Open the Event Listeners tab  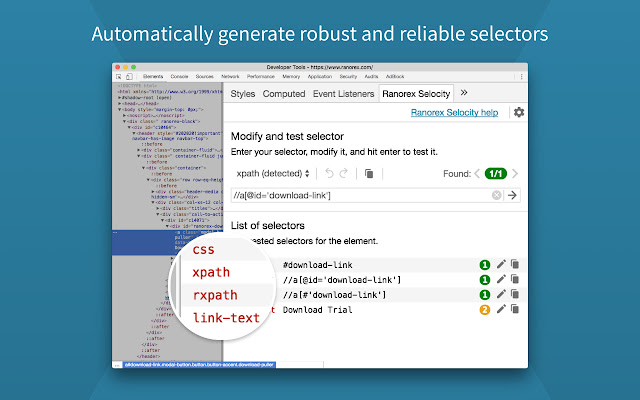pos(342,94)
